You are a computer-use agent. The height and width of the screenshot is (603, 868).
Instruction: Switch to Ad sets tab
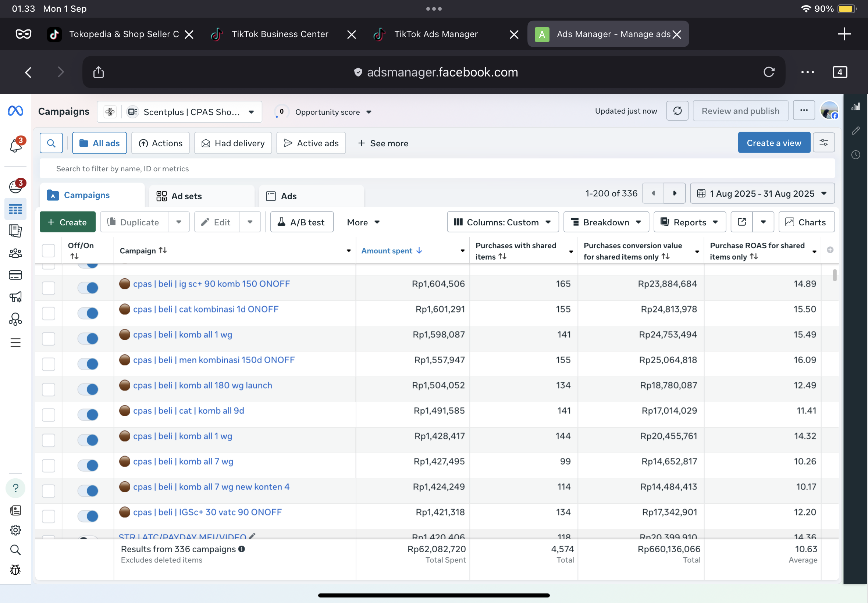(186, 196)
